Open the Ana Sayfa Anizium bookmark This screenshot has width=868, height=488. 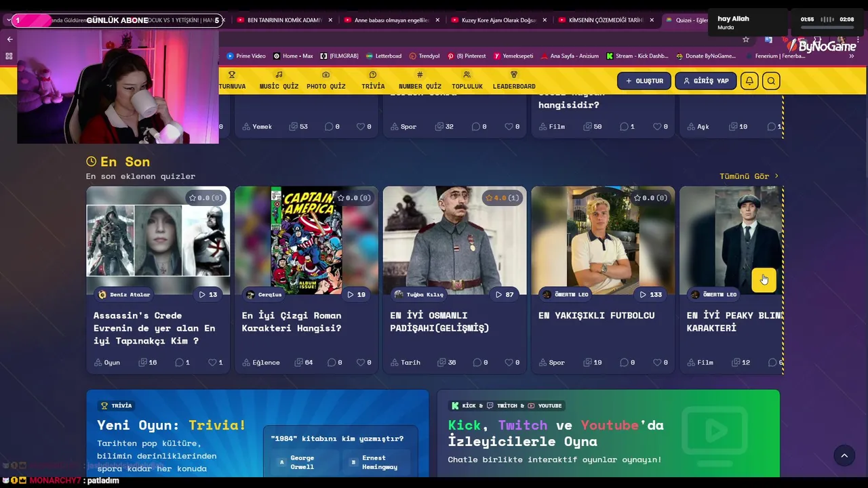click(570, 56)
